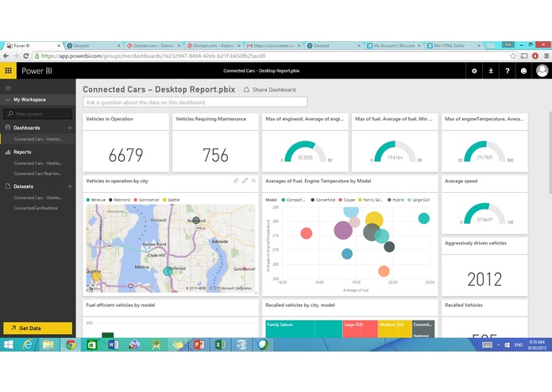Click browser back arrow
This screenshot has width=552, height=392.
(x=6, y=56)
